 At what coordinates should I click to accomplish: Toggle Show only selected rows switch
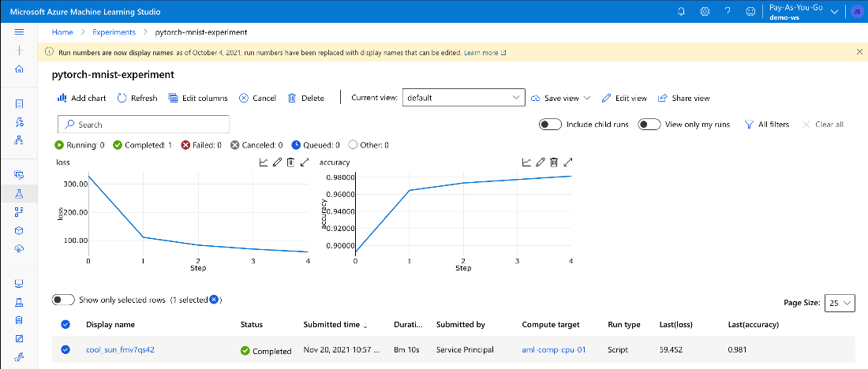(63, 300)
